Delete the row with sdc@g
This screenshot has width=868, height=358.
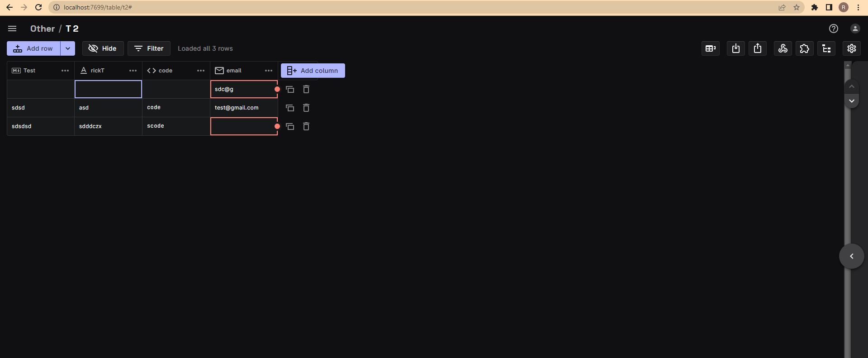point(306,89)
